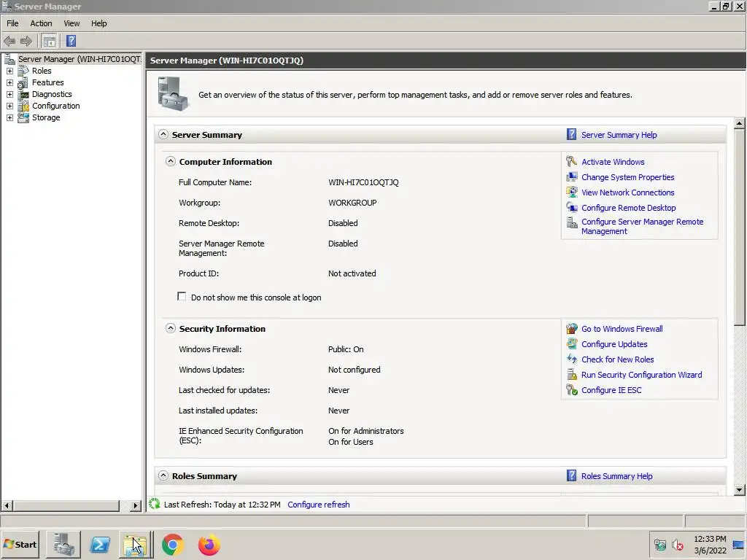Screen dimensions: 747x560
Task: Click the Configure Remote Desktop icon
Action: [x=571, y=208]
